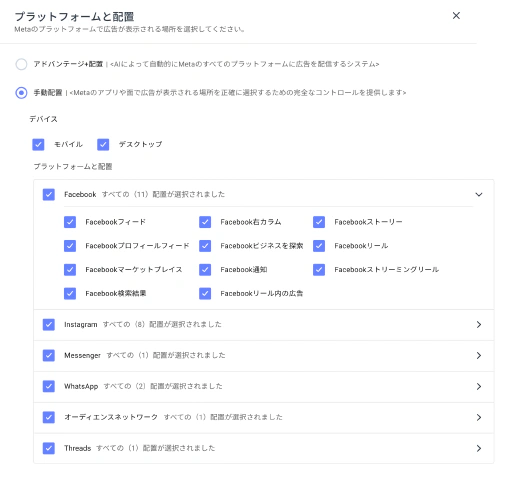
Task: Toggle Facebookリール checkbox
Action: (x=319, y=246)
